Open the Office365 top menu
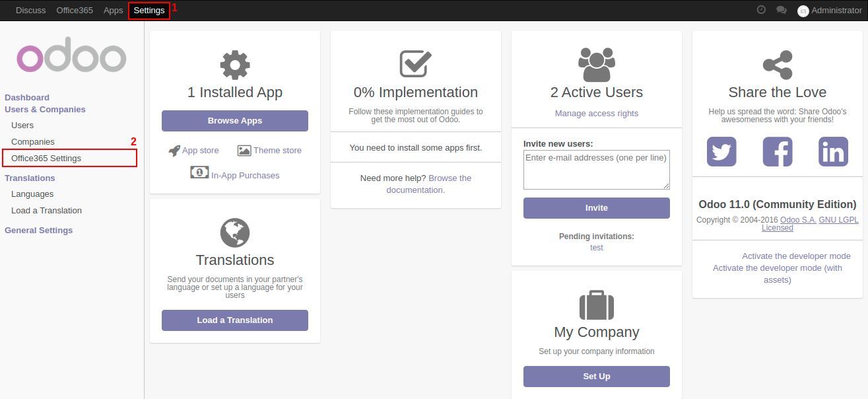This screenshot has height=399, width=868. 75,11
